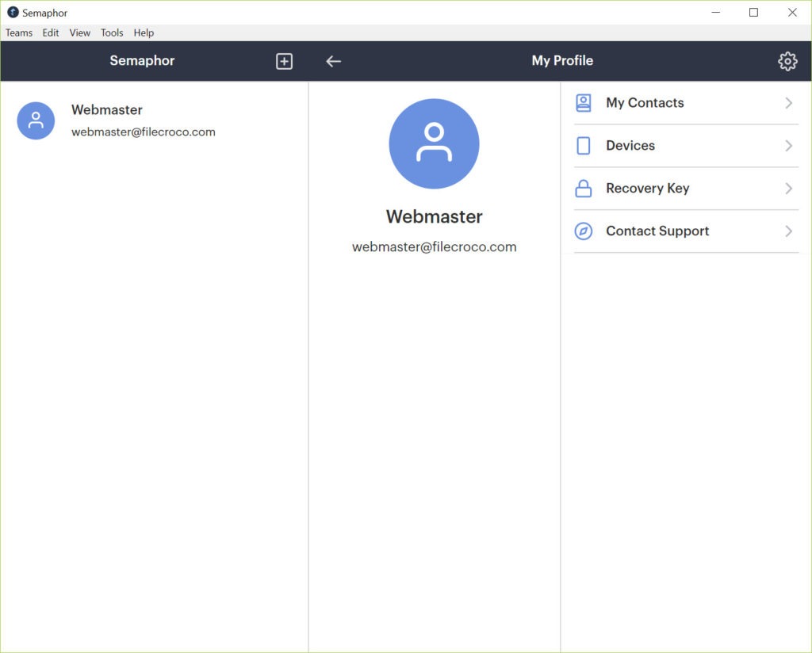
Task: Click the Devices phone icon
Action: pyautogui.click(x=584, y=146)
